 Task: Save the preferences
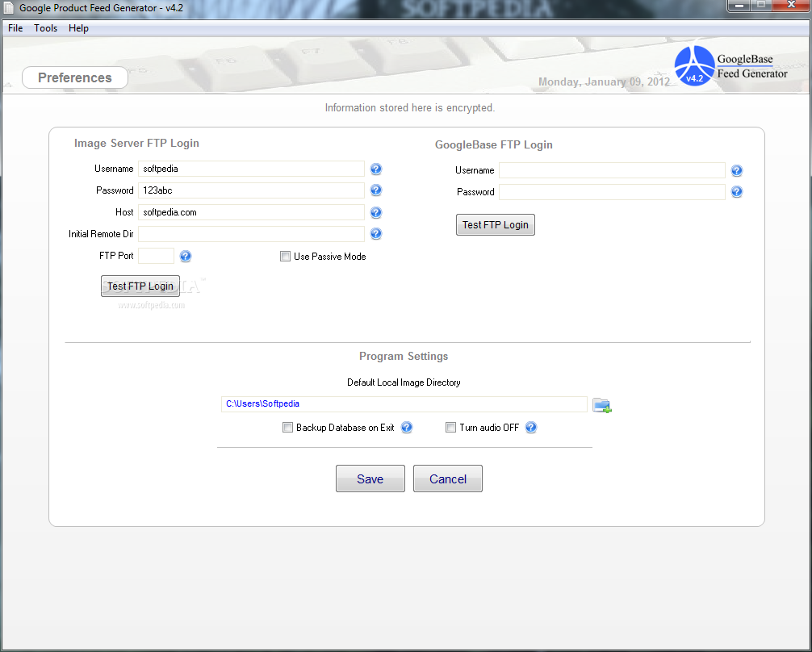[x=370, y=479]
